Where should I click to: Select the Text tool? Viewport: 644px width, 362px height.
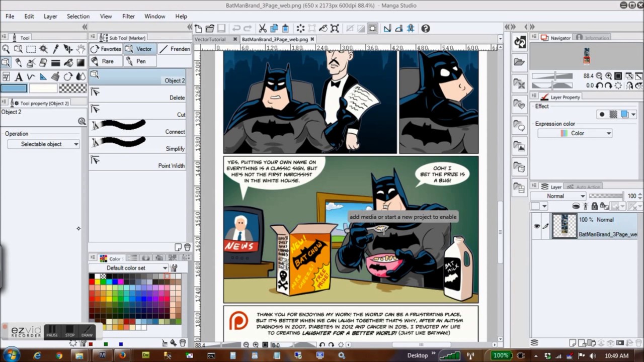[18, 76]
